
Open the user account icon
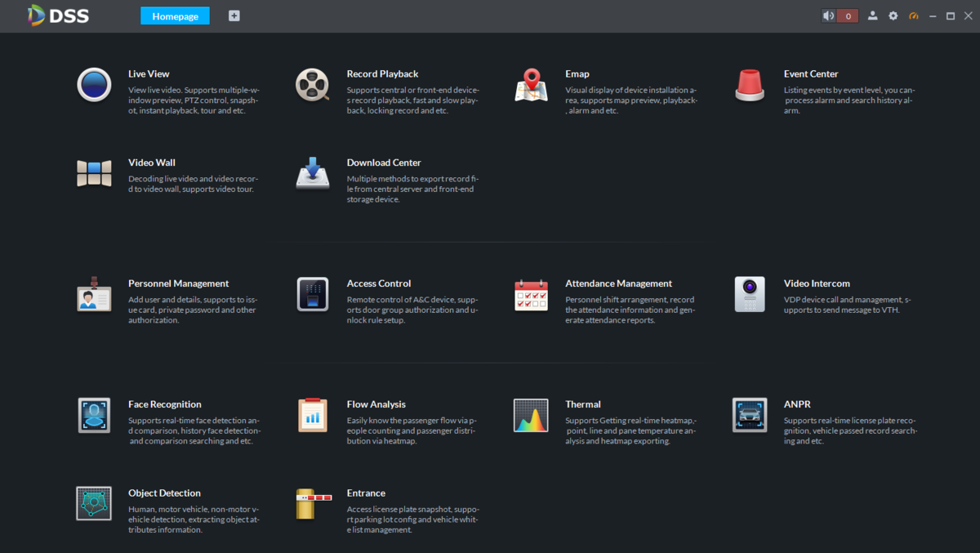coord(872,16)
